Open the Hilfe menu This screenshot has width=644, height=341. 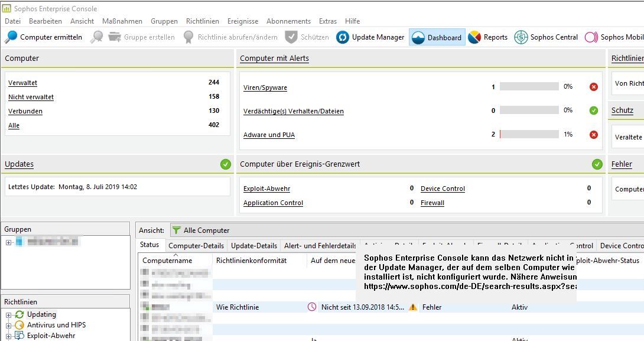(352, 21)
